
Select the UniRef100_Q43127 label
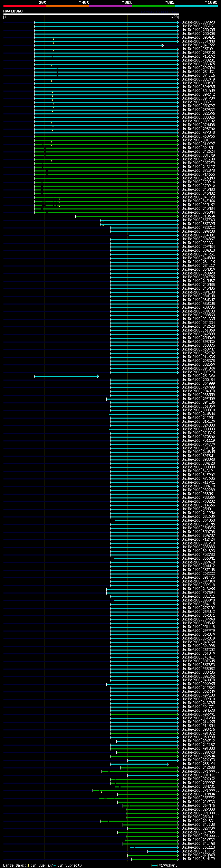coord(198,167)
